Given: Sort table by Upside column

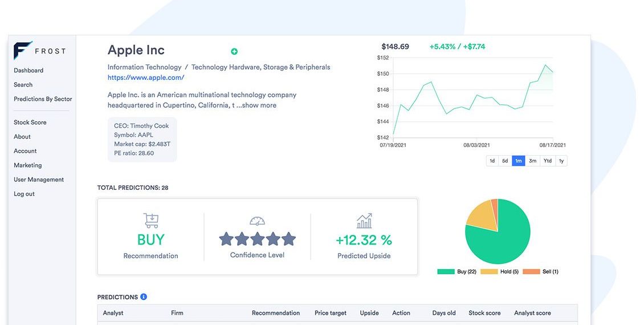Looking at the screenshot, I should 369,313.
